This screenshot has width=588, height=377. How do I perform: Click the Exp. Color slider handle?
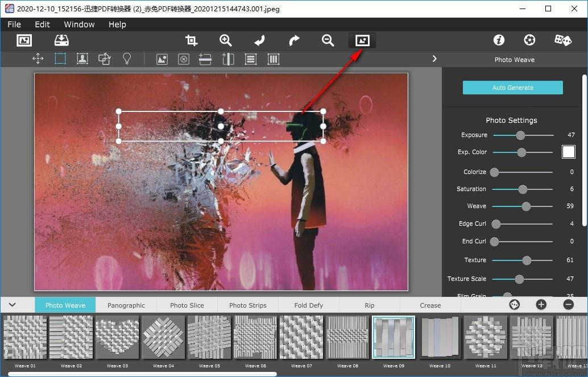[x=521, y=152]
